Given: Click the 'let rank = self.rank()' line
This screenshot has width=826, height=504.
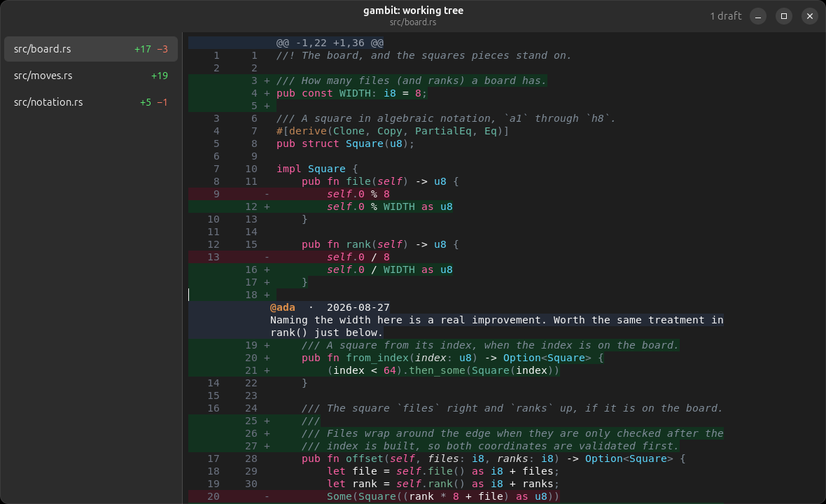Looking at the screenshot, I should 443,484.
